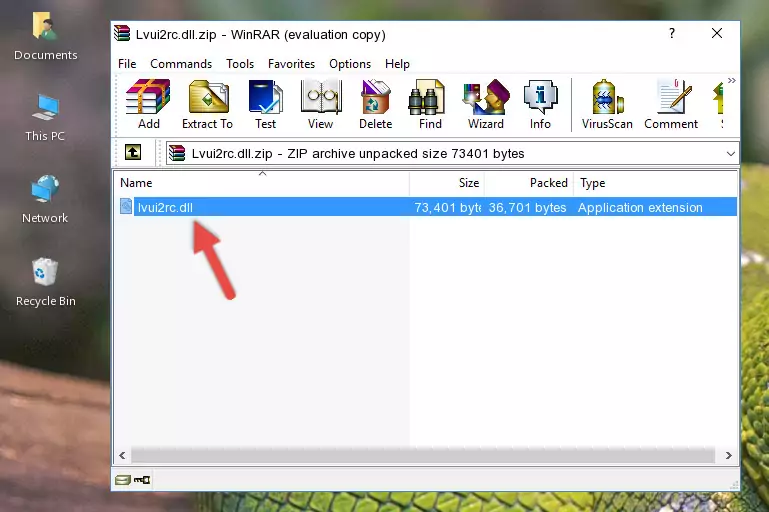The width and height of the screenshot is (769, 512).
Task: Open the Tools menu
Action: click(x=240, y=64)
